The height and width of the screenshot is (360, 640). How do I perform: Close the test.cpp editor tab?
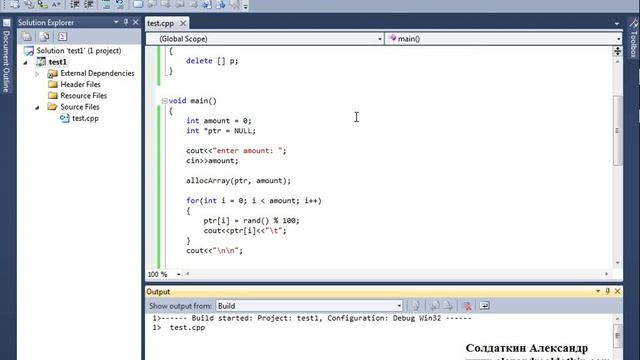click(183, 23)
